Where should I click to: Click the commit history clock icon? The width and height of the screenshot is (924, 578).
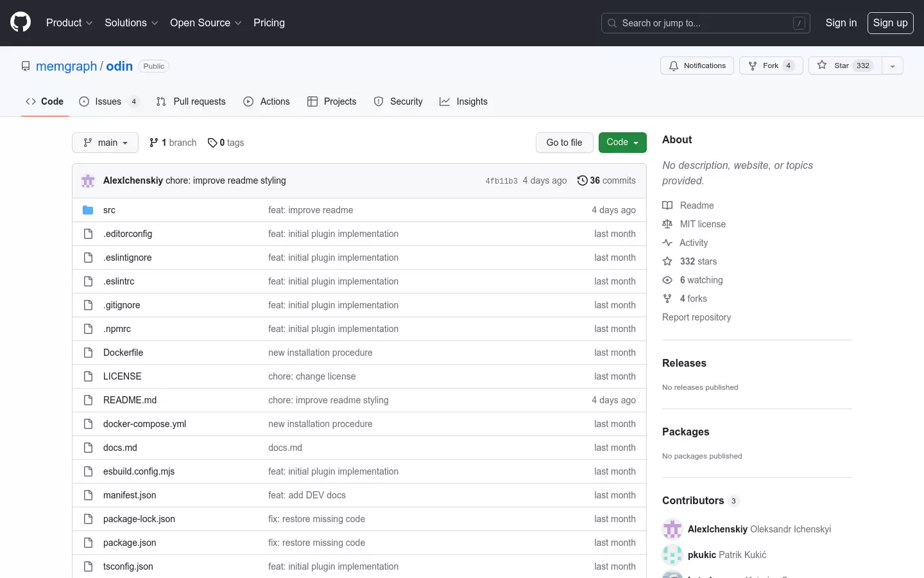tap(582, 180)
